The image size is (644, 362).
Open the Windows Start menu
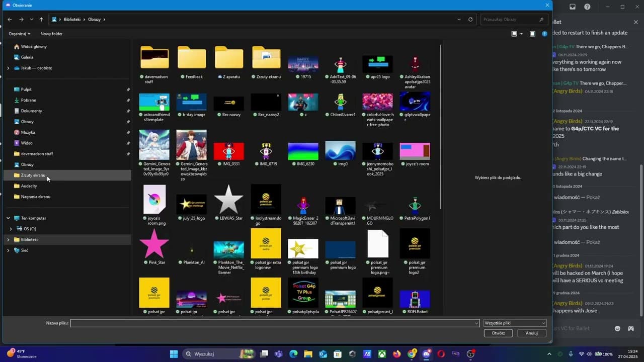pyautogui.click(x=174, y=354)
